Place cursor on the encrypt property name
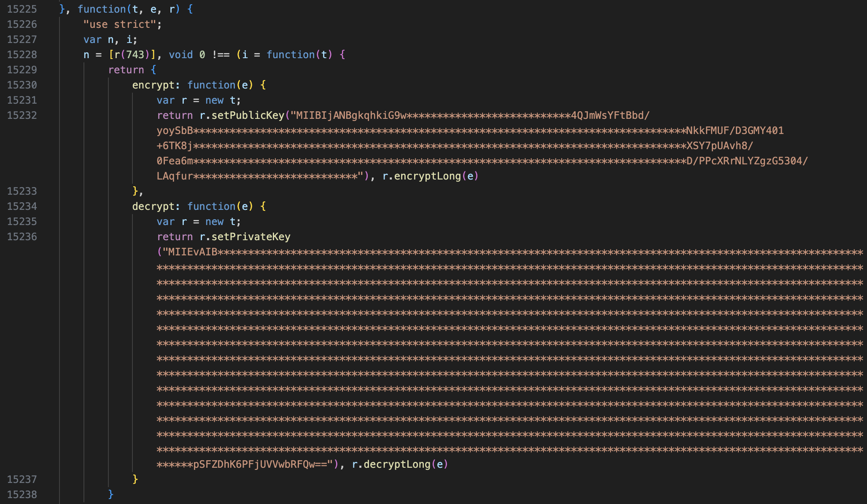Image resolution: width=867 pixels, height=504 pixels. (153, 85)
